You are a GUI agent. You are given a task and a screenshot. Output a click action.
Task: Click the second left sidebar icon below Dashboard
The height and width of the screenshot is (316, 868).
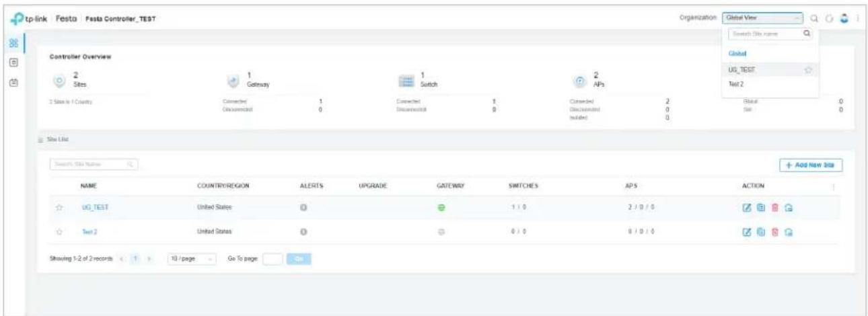click(x=13, y=62)
